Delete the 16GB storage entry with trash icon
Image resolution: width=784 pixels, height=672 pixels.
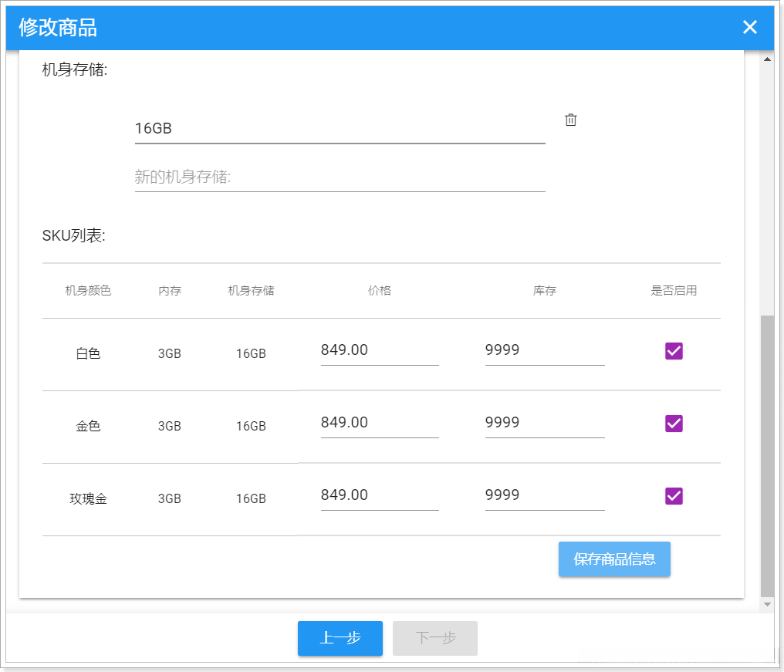tap(570, 120)
